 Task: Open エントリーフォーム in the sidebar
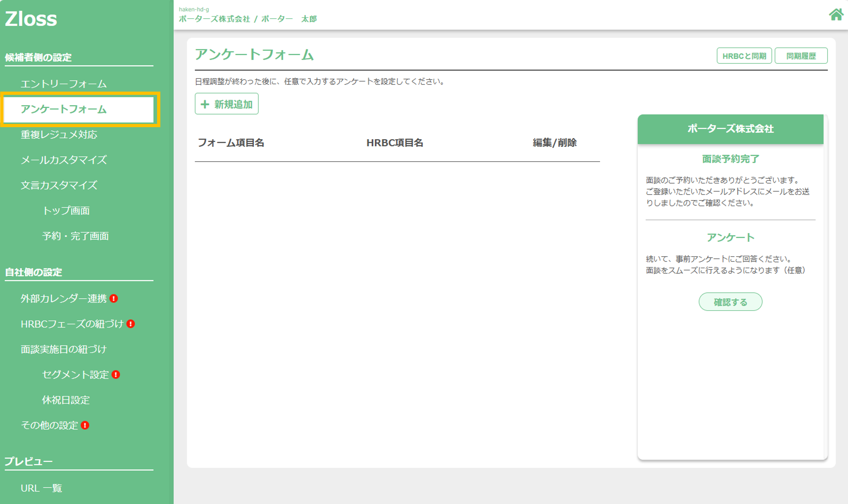[x=64, y=84]
